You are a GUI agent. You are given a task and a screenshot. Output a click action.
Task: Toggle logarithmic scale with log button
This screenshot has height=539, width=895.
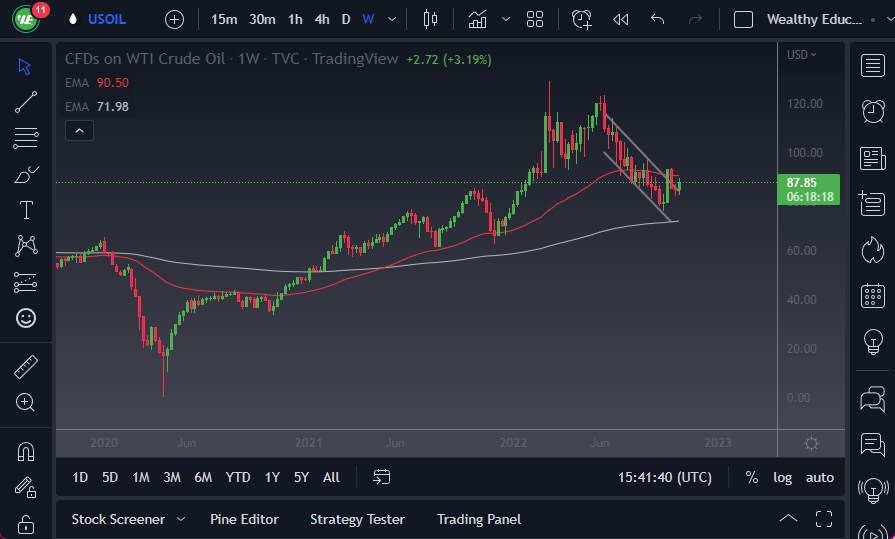tap(783, 477)
